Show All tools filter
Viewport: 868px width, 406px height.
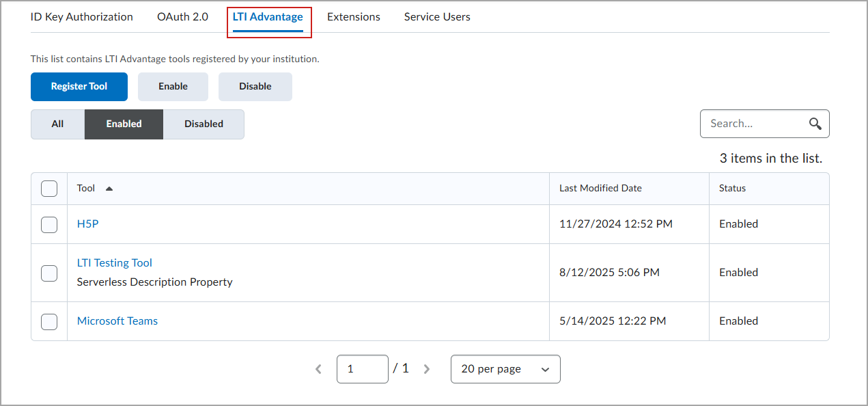tap(57, 124)
